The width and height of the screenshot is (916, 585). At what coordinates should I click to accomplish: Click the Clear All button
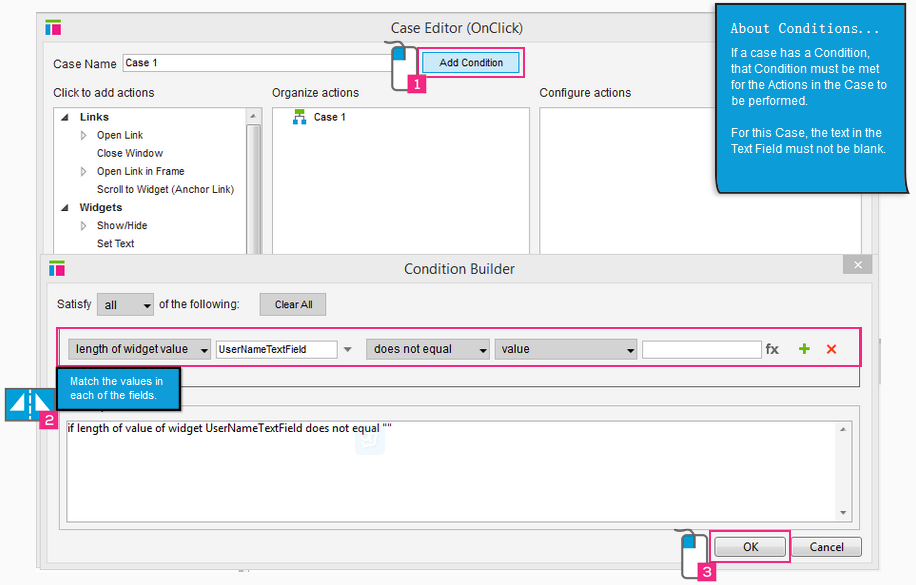tap(293, 305)
